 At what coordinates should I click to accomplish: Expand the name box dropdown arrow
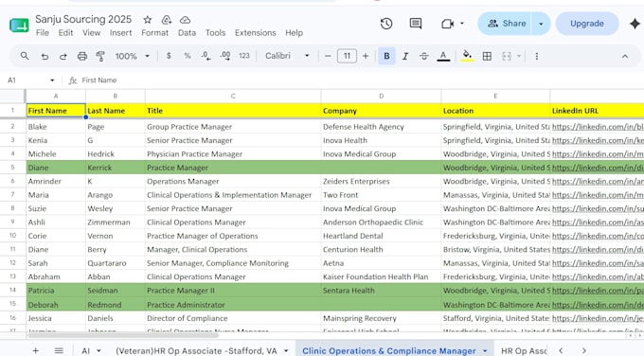pyautogui.click(x=52, y=80)
